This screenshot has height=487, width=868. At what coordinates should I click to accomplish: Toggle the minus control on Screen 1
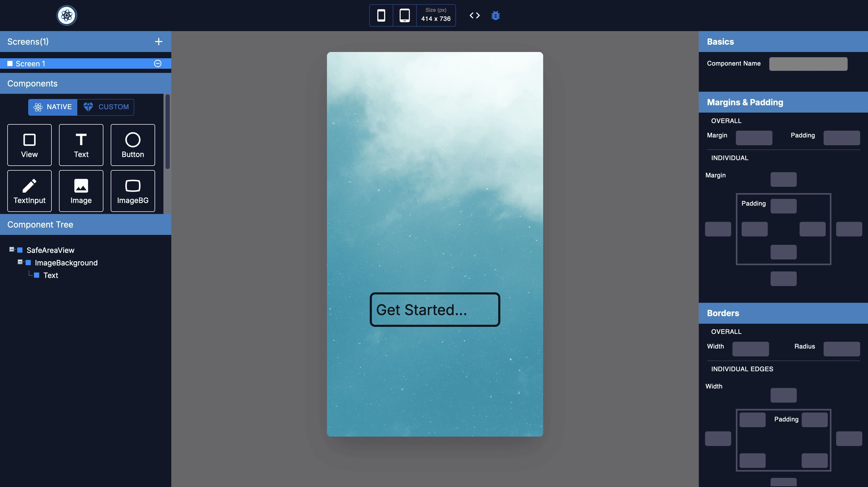coord(158,63)
